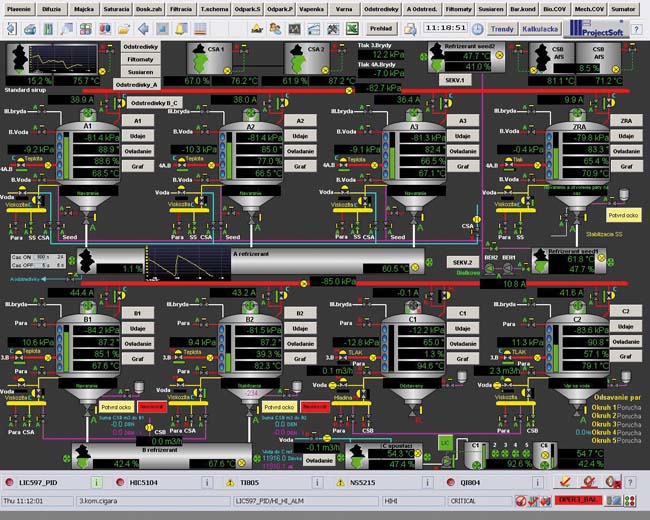Viewport: 650px width, 520px height.
Task: Click Ovladanie button beside C spustac
Action: tap(319, 461)
